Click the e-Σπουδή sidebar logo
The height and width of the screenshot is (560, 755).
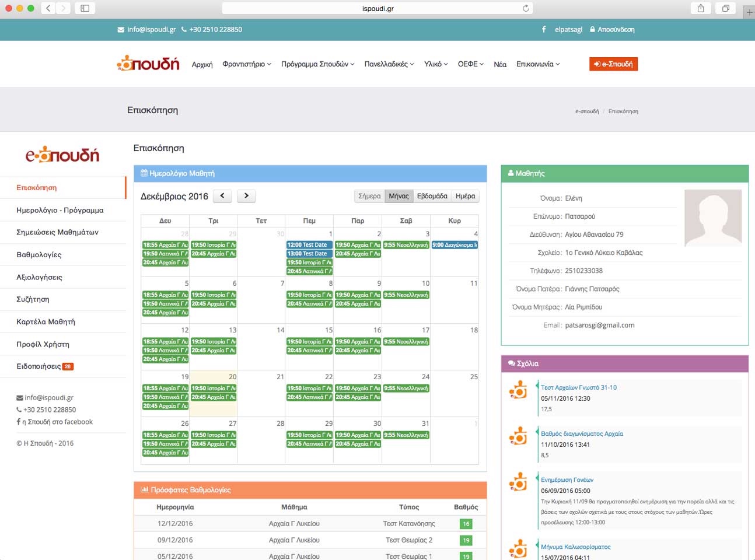click(62, 155)
